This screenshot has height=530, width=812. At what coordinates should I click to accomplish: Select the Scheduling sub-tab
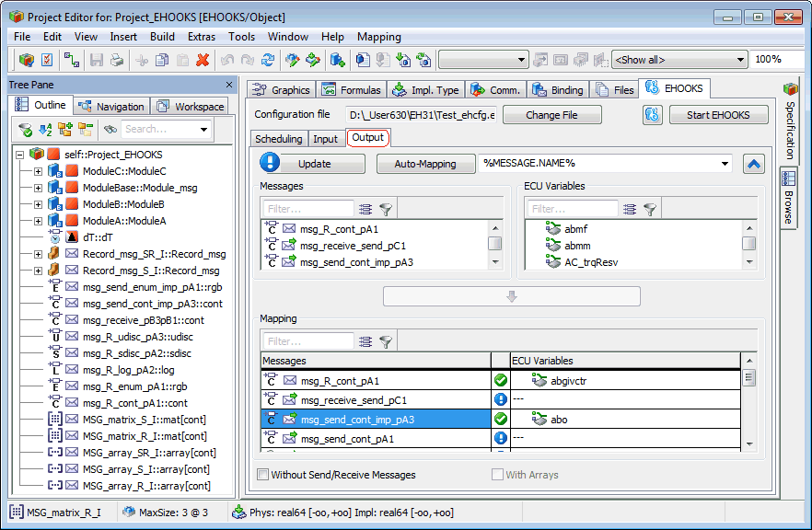(279, 139)
